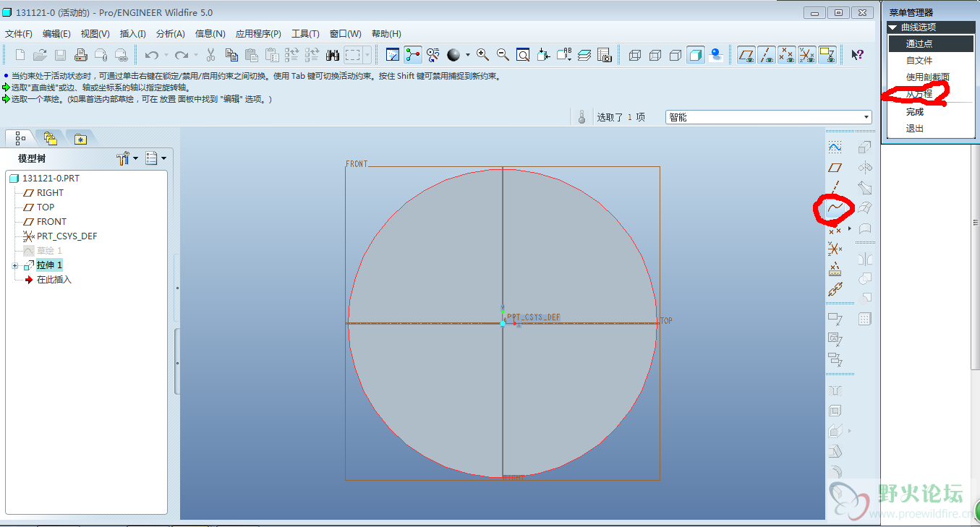Select the Datum plane tool in right toolbar
Screen dimensions: 980x527
[x=835, y=167]
